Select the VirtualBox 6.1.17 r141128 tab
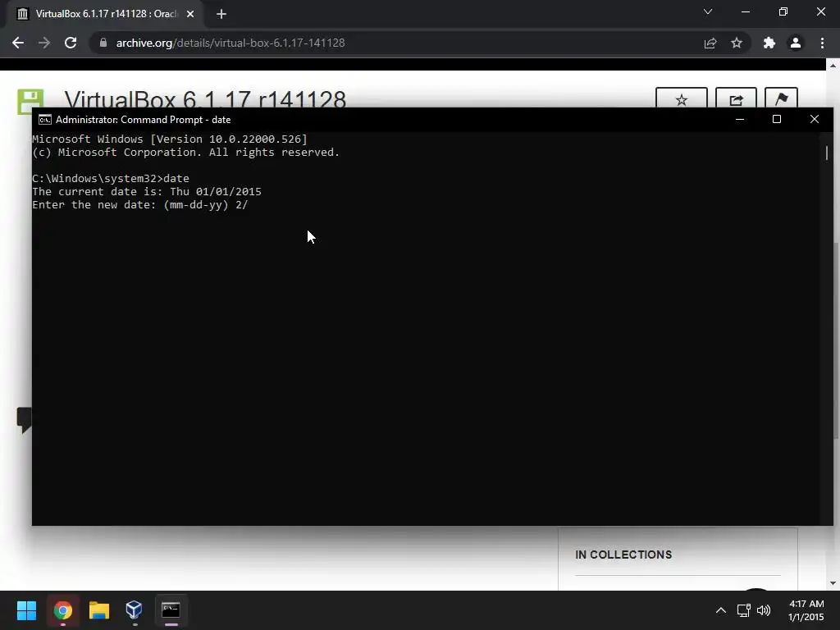The width and height of the screenshot is (840, 630). 104,14
